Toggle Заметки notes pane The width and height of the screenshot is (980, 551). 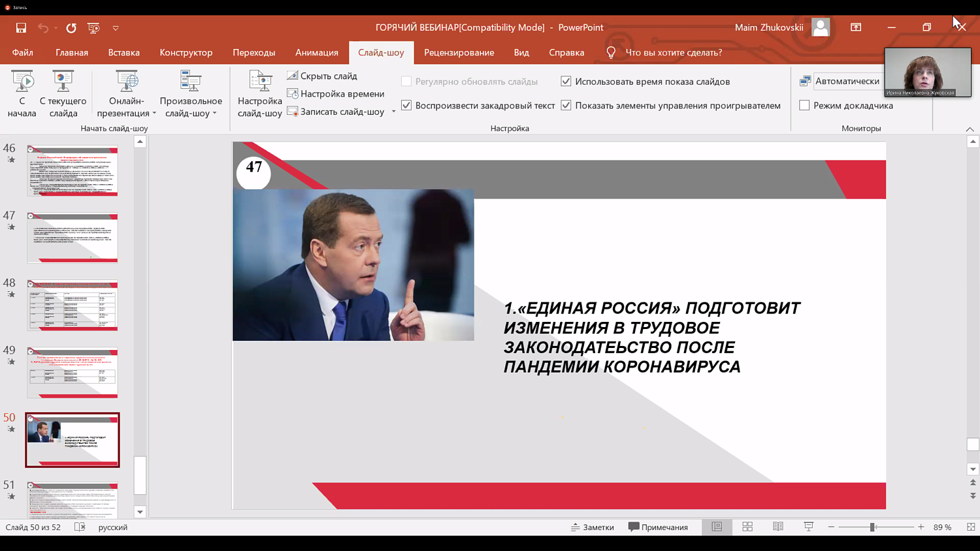[593, 527]
